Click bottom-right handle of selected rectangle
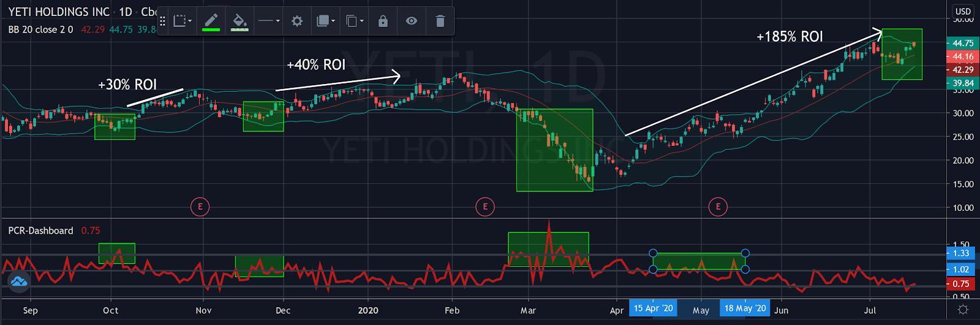This screenshot has height=325, width=980. [745, 269]
